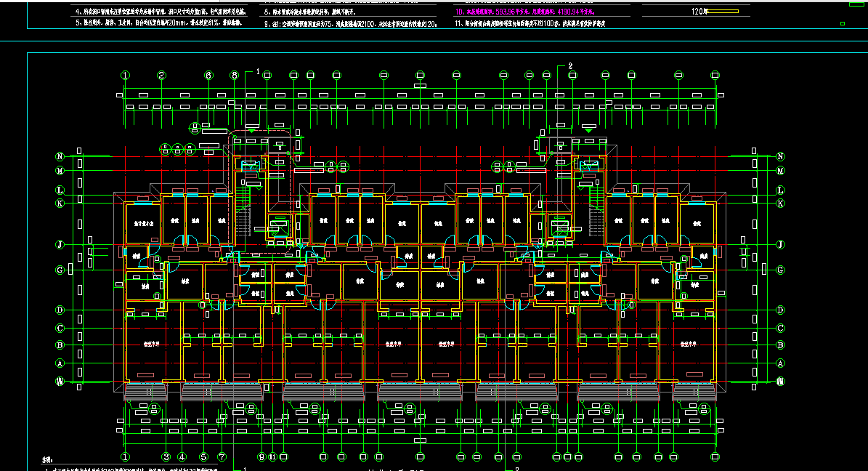The width and height of the screenshot is (868, 471).
Task: Select axis bubble 9 in the bottom grid row
Action: pyautogui.click(x=261, y=457)
